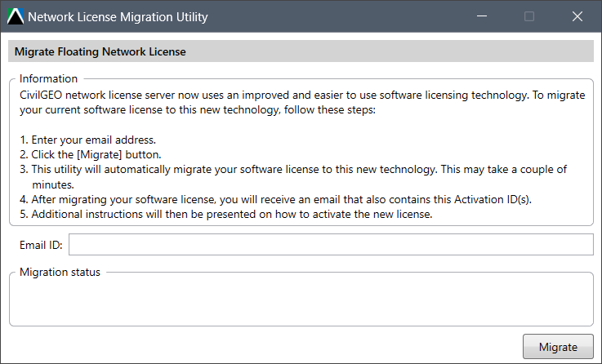Select the 'Information' group label

tap(48, 78)
